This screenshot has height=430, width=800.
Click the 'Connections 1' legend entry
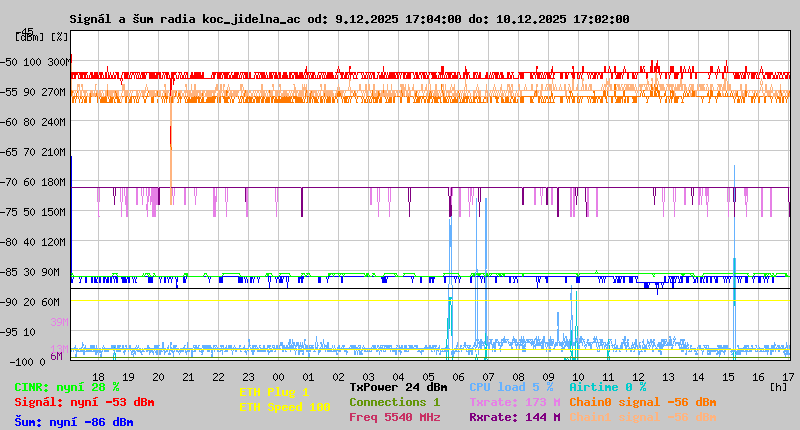point(395,402)
